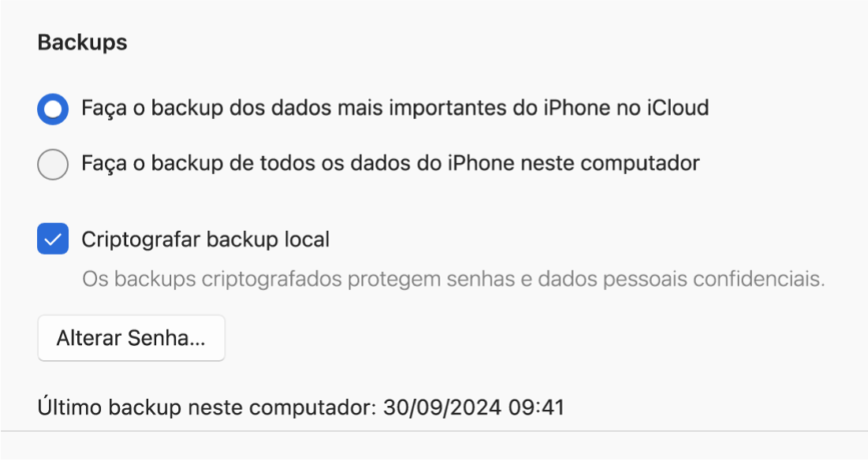868x461 pixels.
Task: Click the white checkmark inside the blue checkbox
Action: coord(53,239)
